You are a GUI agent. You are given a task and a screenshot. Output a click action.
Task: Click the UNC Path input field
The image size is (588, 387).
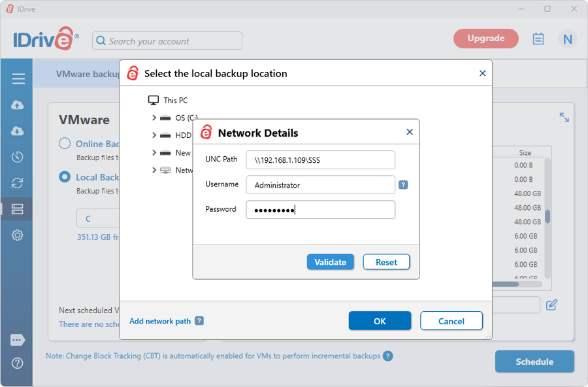coord(320,160)
